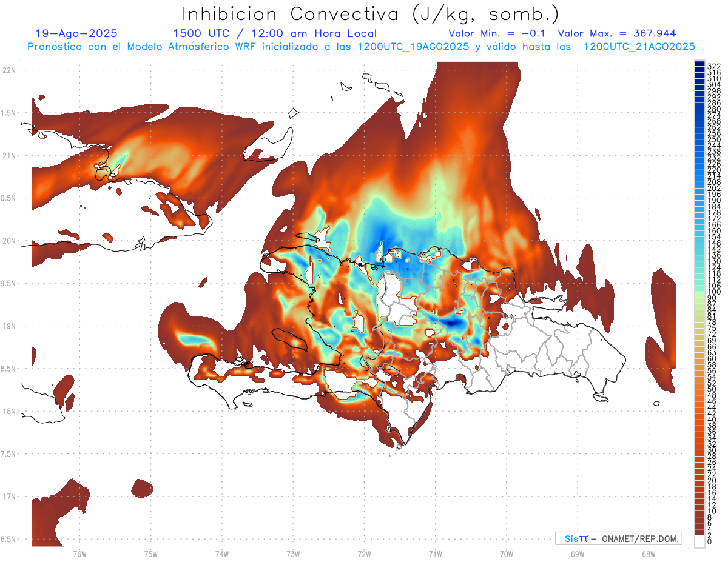Pick the darkest blue swatch beside 322

[x=699, y=63]
